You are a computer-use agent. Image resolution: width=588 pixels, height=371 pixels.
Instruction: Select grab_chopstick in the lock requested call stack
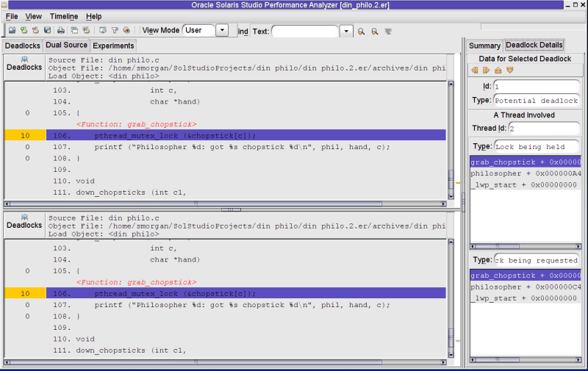point(526,275)
